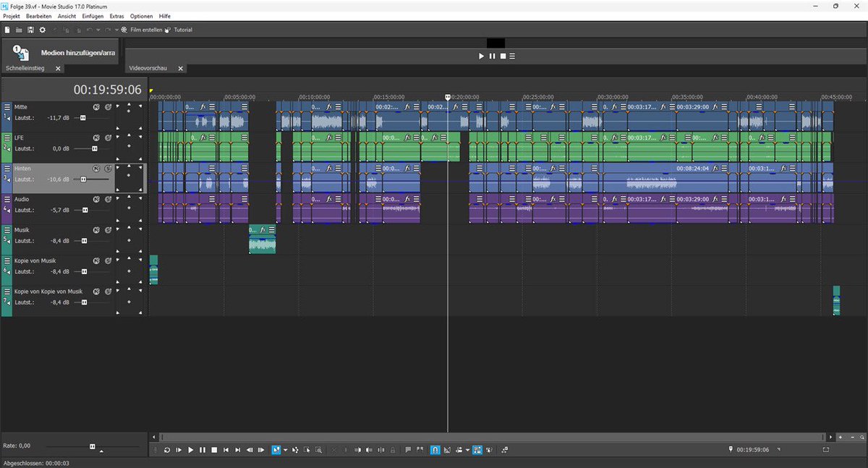This screenshot has width=868, height=468.
Task: Open the Ansicht menu
Action: point(67,15)
